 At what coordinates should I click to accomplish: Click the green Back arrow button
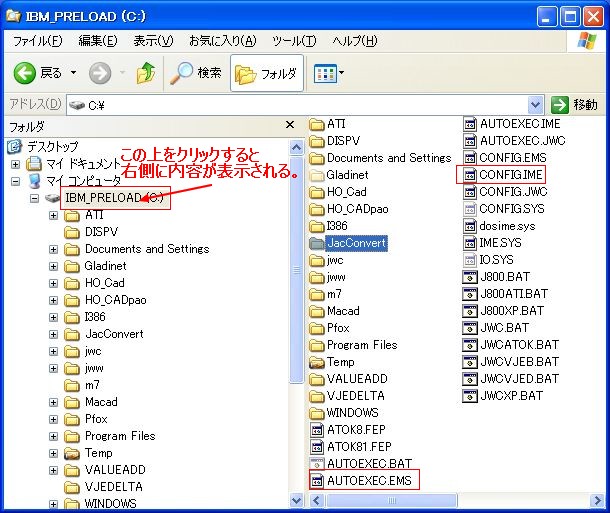pos(25,73)
